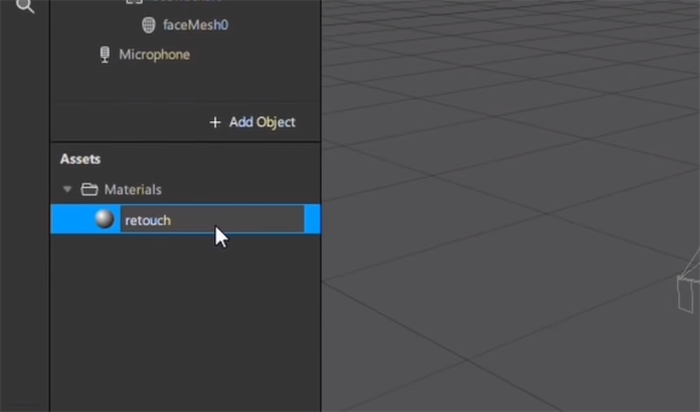Click the partially visible tracker icon above faceMesh0
The width and height of the screenshot is (700, 412).
[134, 3]
